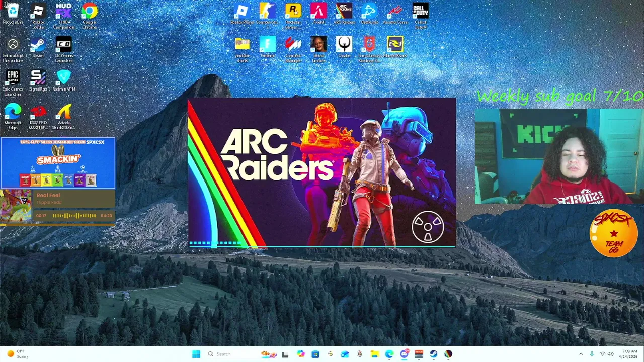Open Outlook taskbar icon
The height and width of the screenshot is (362, 644).
tap(345, 354)
